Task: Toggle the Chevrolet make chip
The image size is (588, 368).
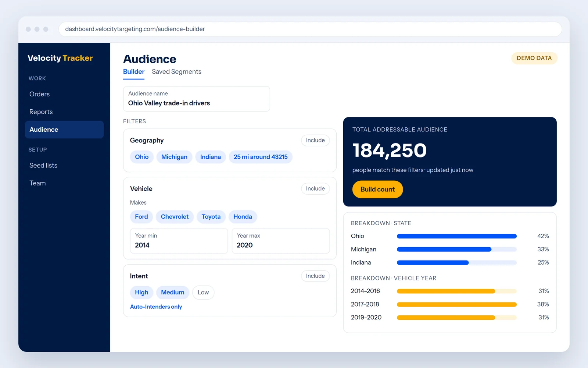Action: (175, 217)
